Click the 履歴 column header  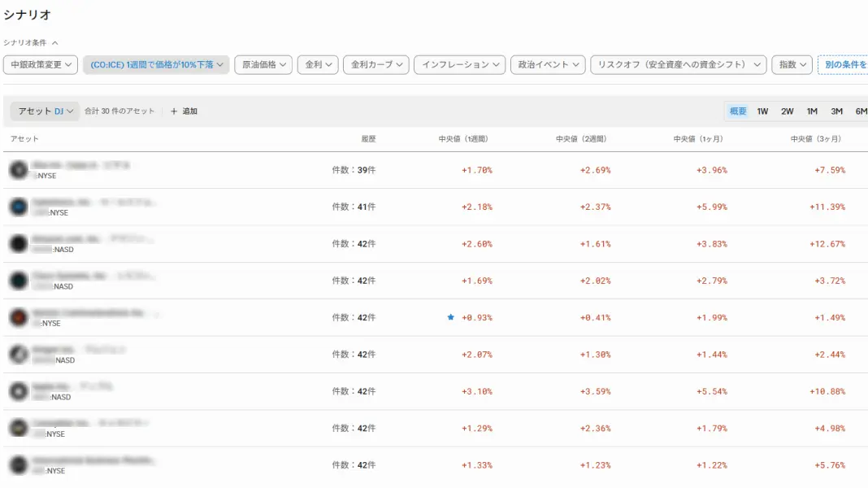click(x=368, y=139)
